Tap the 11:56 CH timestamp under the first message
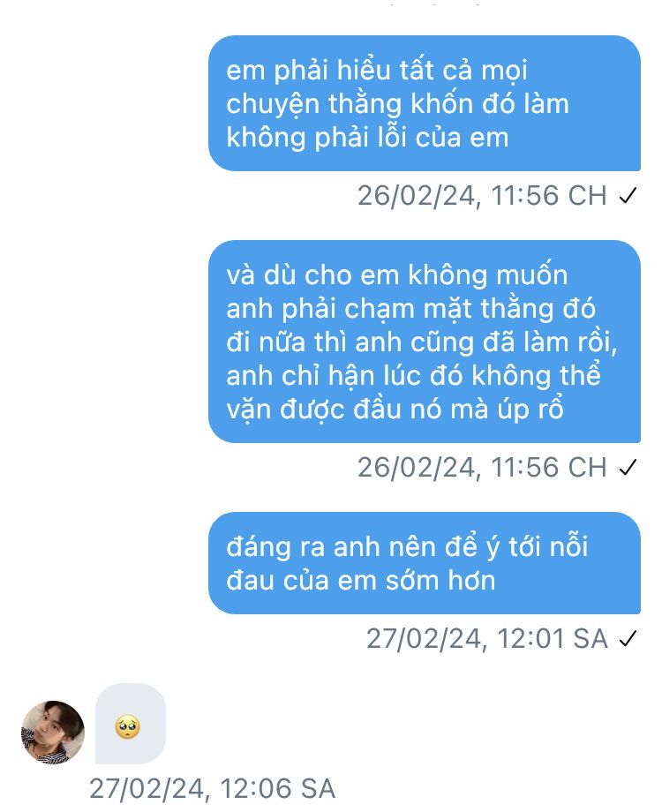662x812 pixels. [x=482, y=196]
